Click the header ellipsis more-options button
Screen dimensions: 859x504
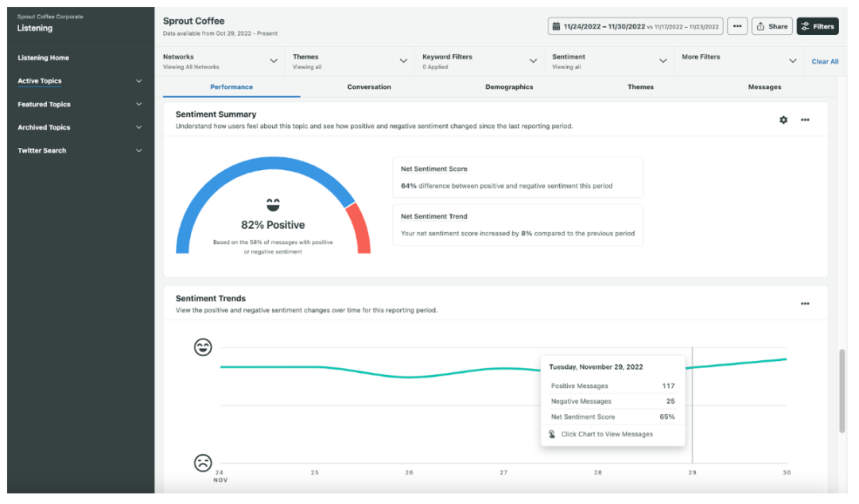(737, 26)
